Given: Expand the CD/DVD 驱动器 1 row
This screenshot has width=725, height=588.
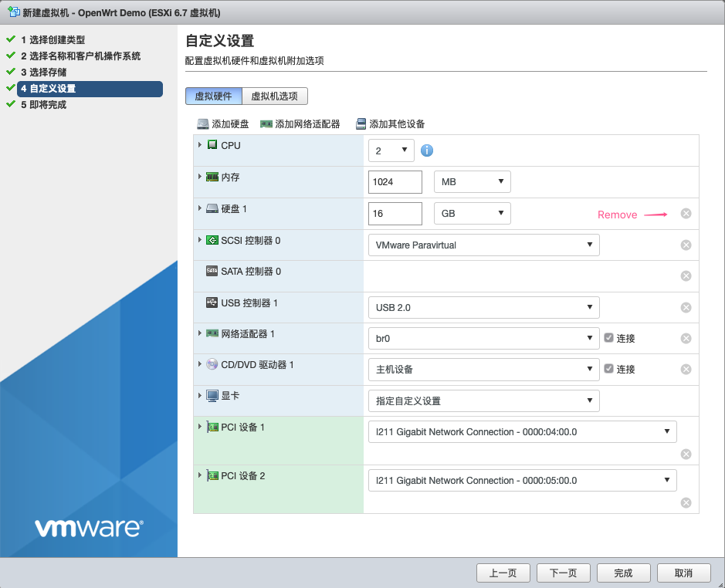Looking at the screenshot, I should [200, 364].
